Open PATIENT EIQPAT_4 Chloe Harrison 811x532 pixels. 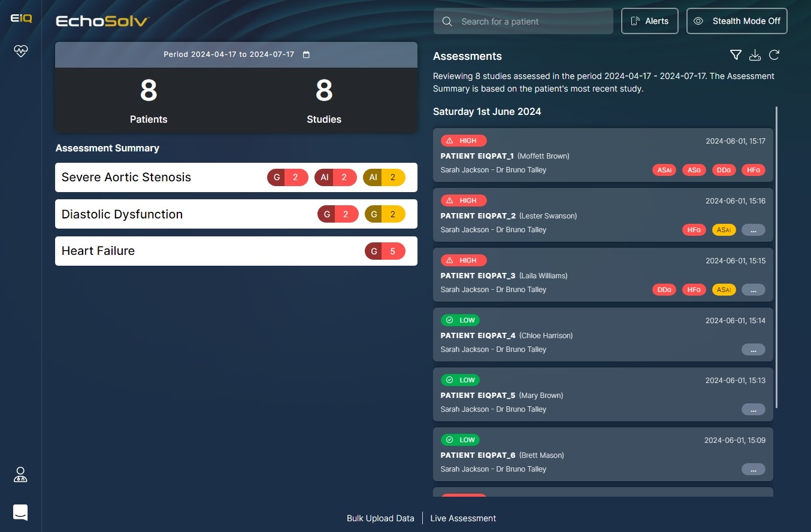pos(603,335)
